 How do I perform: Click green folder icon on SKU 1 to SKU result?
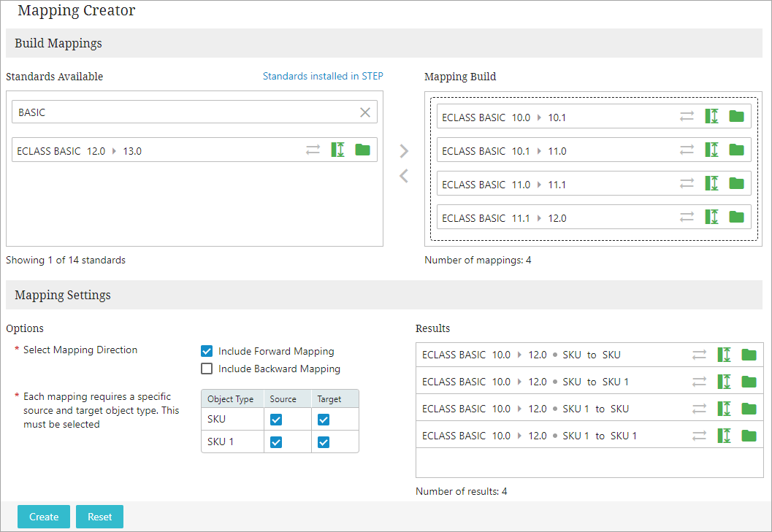click(749, 409)
